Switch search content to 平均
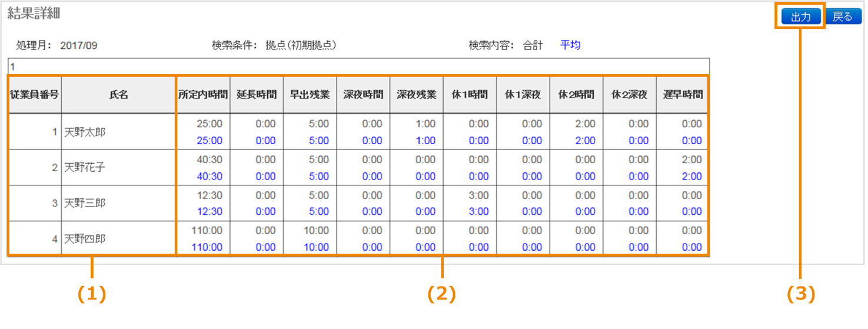This screenshot has height=329, width=868. pos(570,45)
